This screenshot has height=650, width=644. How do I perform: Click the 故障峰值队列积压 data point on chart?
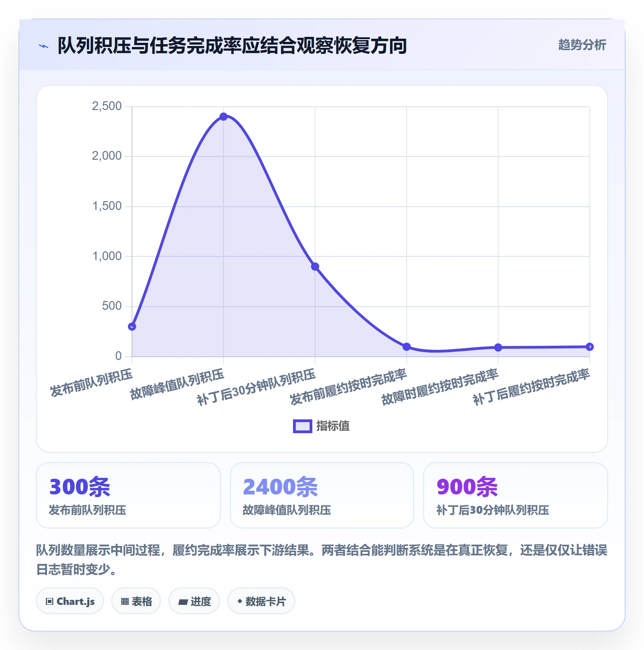[x=224, y=116]
